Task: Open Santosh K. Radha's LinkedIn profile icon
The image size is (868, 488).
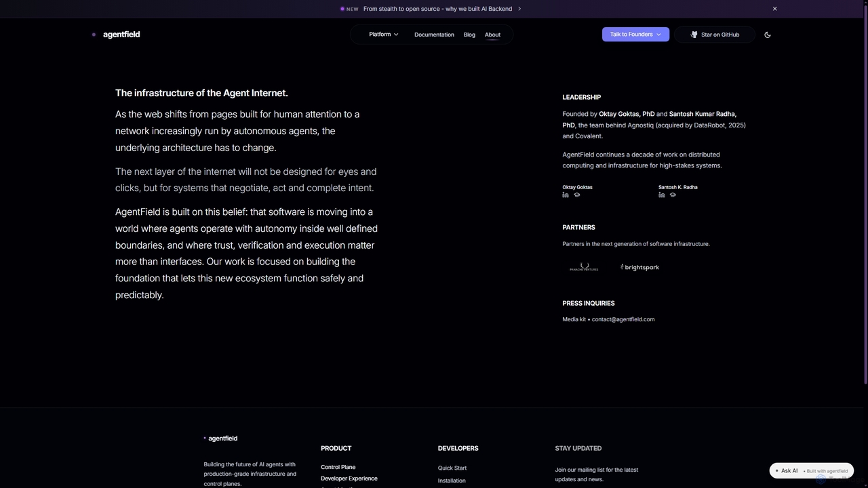Action: pyautogui.click(x=662, y=195)
